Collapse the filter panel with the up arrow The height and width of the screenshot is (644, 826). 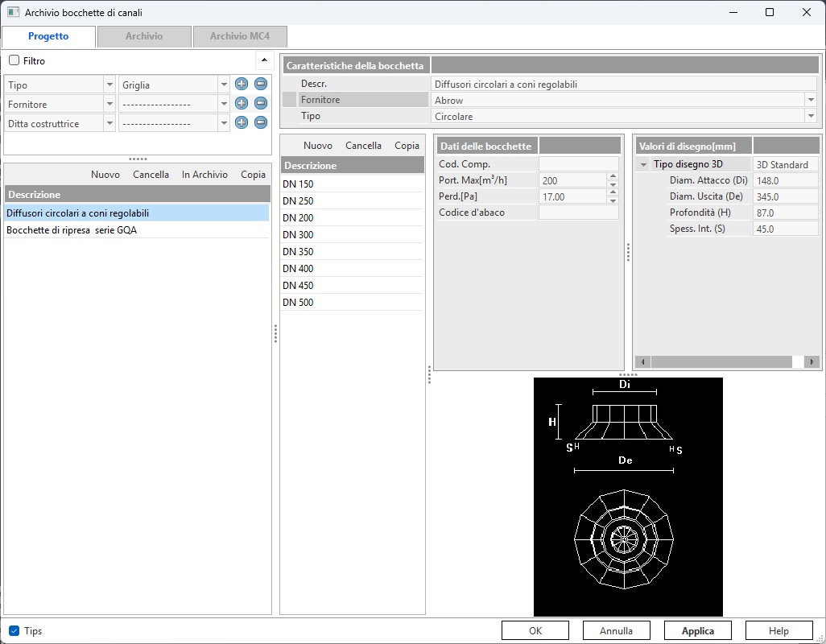click(263, 60)
